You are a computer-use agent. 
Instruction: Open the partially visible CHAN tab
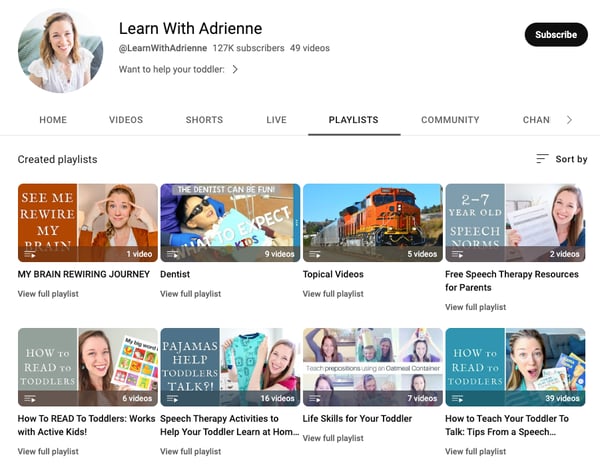(x=536, y=120)
